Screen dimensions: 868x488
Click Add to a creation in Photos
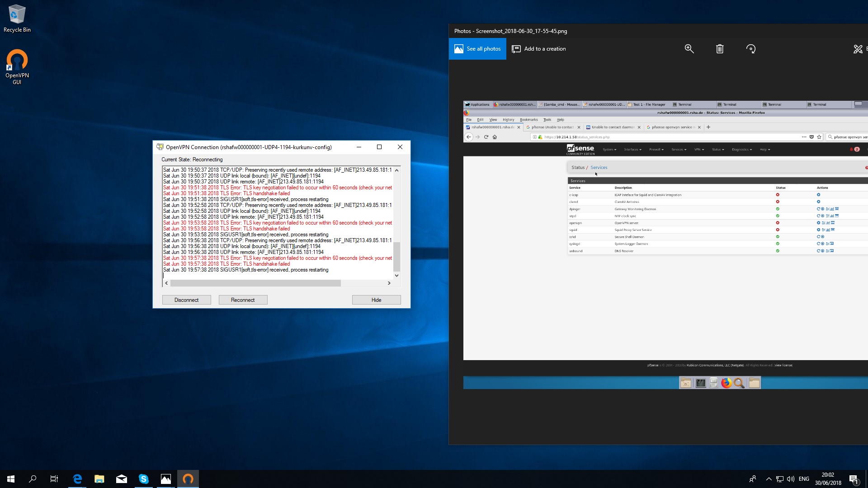538,49
